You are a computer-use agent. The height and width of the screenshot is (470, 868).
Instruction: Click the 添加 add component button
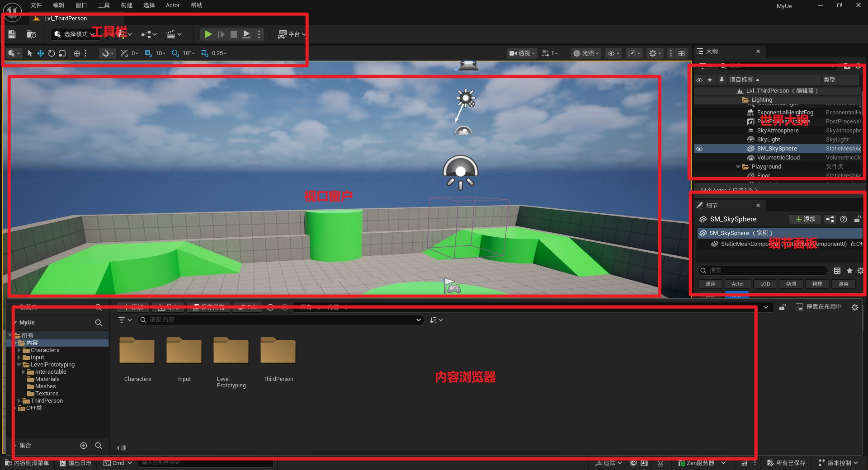point(805,219)
